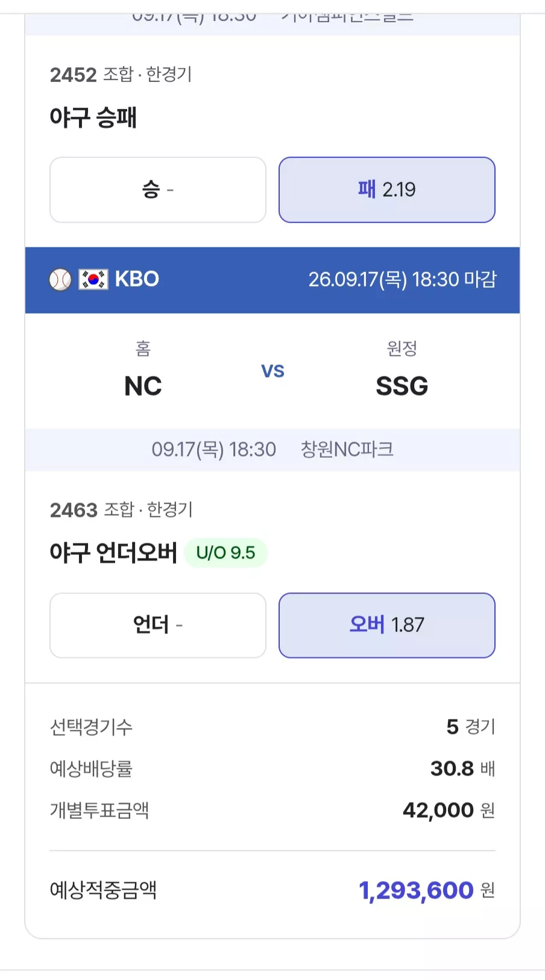
Task: Click the baseball icon beside KBO
Action: tap(60, 280)
